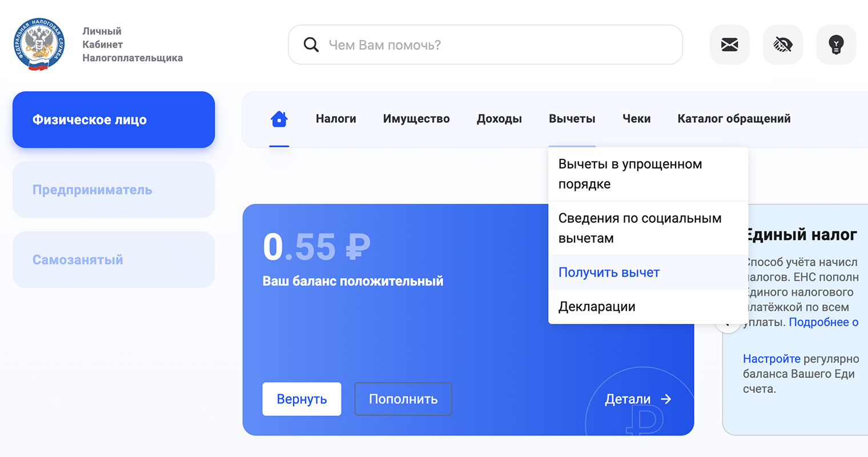Screen dimensions: 868x457
Task: Open the 'Налоги' tab
Action: click(336, 119)
